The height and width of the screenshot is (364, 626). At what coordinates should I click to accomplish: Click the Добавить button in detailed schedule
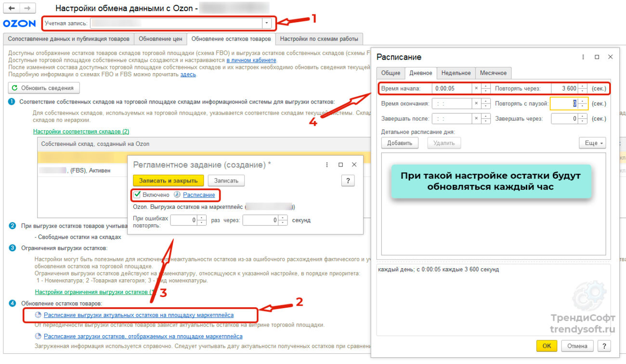tap(400, 143)
